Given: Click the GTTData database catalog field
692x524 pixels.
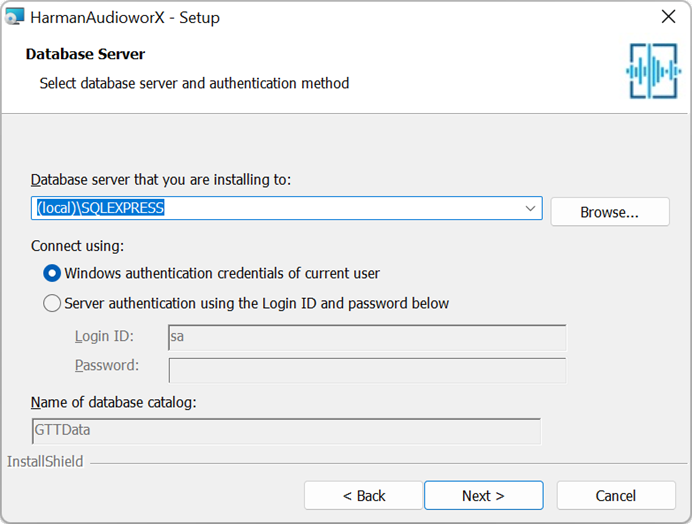Looking at the screenshot, I should pyautogui.click(x=286, y=431).
